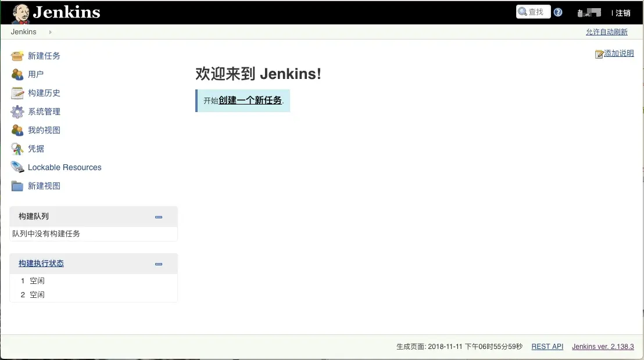Open 新建视图 in the sidebar

tap(44, 186)
